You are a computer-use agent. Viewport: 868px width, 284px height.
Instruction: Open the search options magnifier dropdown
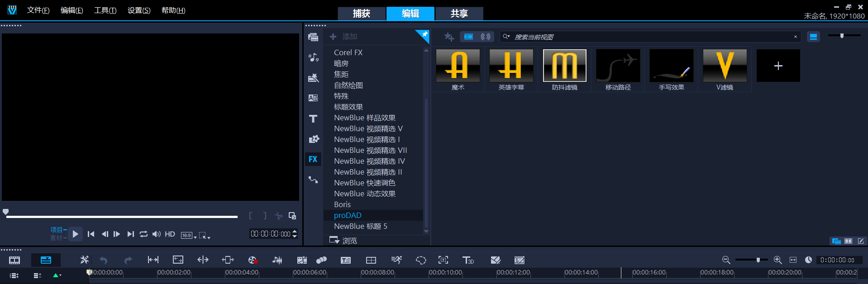(x=506, y=37)
